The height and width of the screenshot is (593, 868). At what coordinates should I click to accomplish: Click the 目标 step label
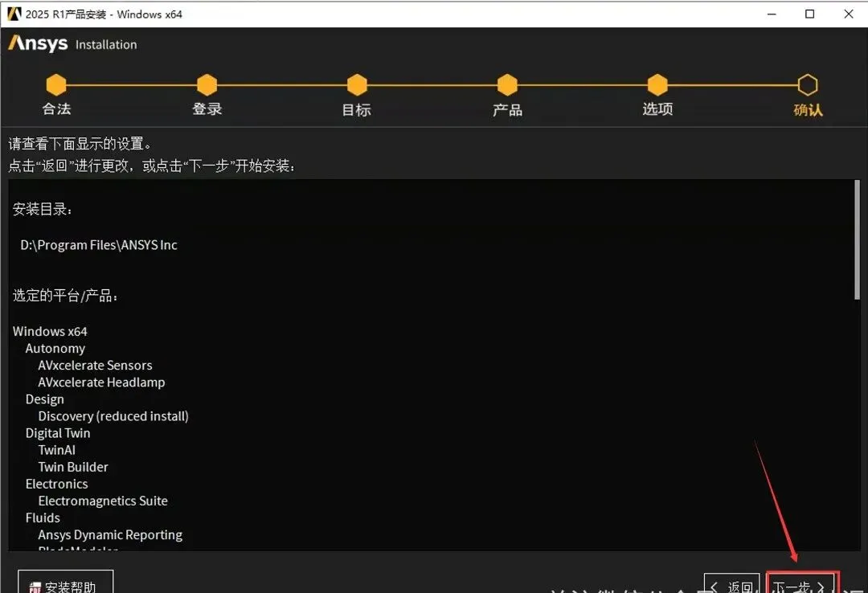(357, 109)
